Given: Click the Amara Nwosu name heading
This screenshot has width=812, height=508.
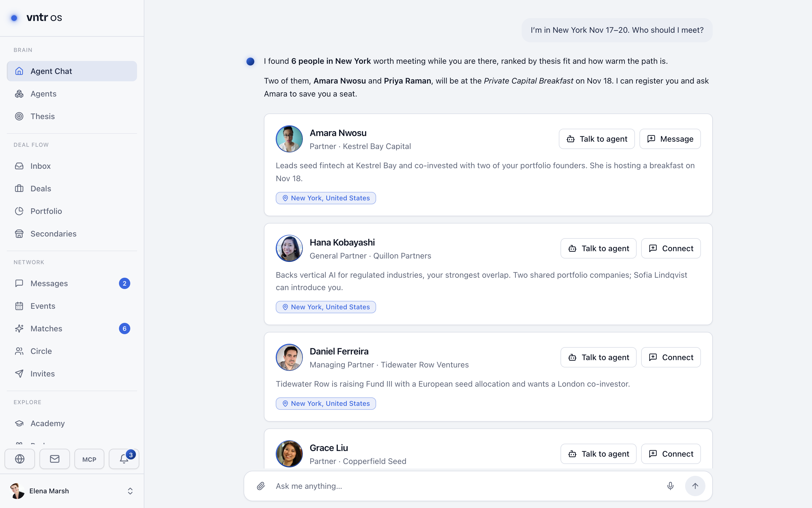Looking at the screenshot, I should 338,133.
